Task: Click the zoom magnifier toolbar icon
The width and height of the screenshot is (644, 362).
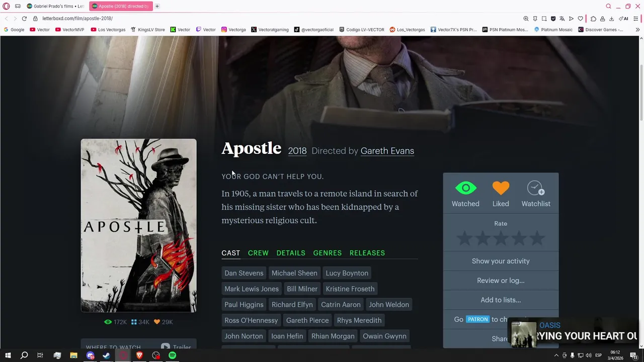Action: [526, 19]
